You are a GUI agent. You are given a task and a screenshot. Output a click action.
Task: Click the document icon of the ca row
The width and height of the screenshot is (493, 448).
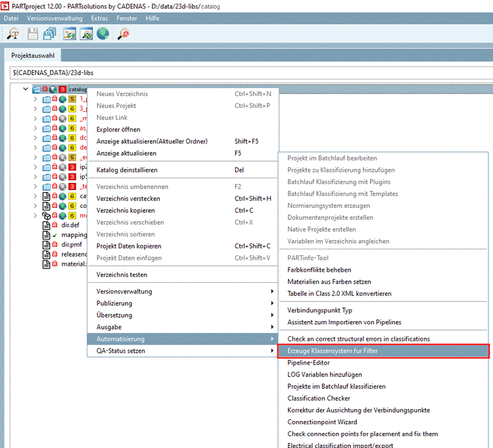[46, 197]
